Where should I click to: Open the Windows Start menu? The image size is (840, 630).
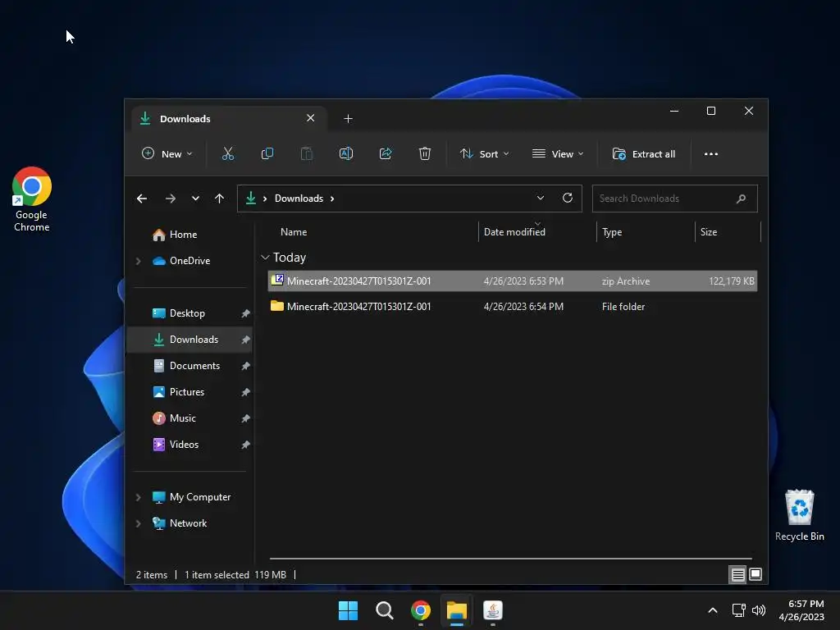[x=348, y=610]
